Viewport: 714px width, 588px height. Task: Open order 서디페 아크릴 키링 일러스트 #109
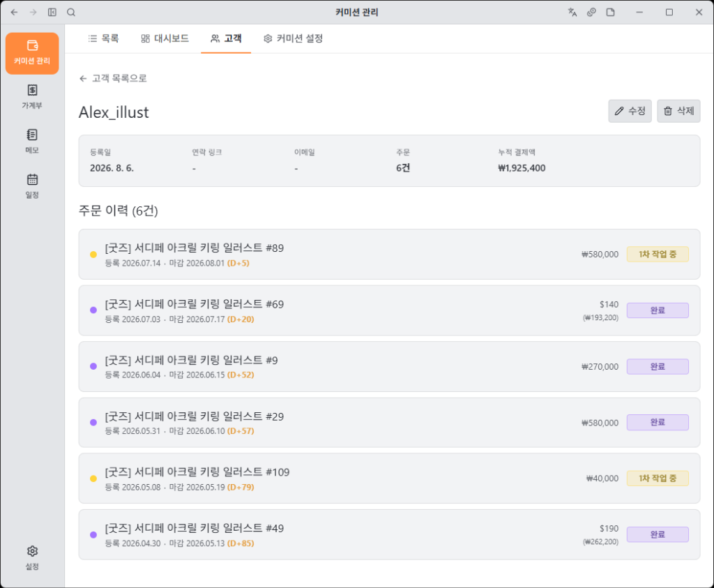click(389, 478)
